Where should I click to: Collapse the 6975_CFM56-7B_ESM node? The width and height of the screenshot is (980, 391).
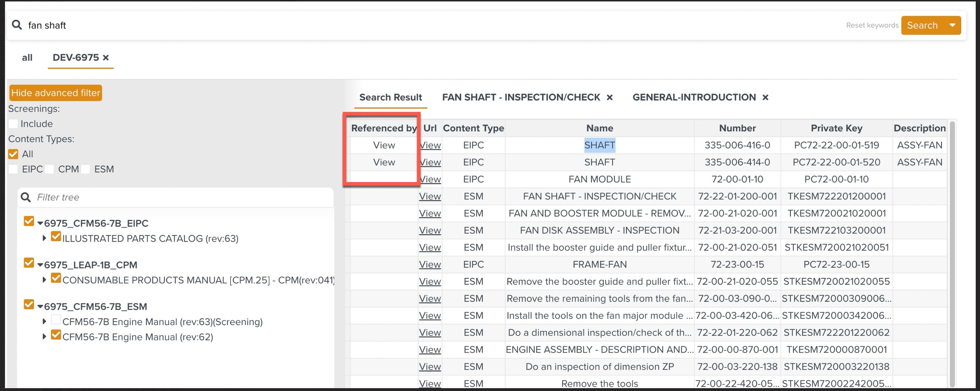[x=40, y=307]
